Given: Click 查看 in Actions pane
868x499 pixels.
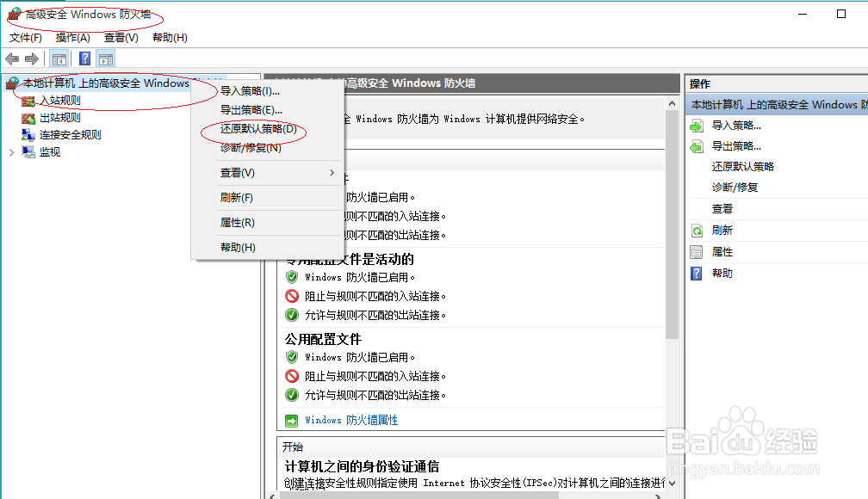Looking at the screenshot, I should click(722, 209).
